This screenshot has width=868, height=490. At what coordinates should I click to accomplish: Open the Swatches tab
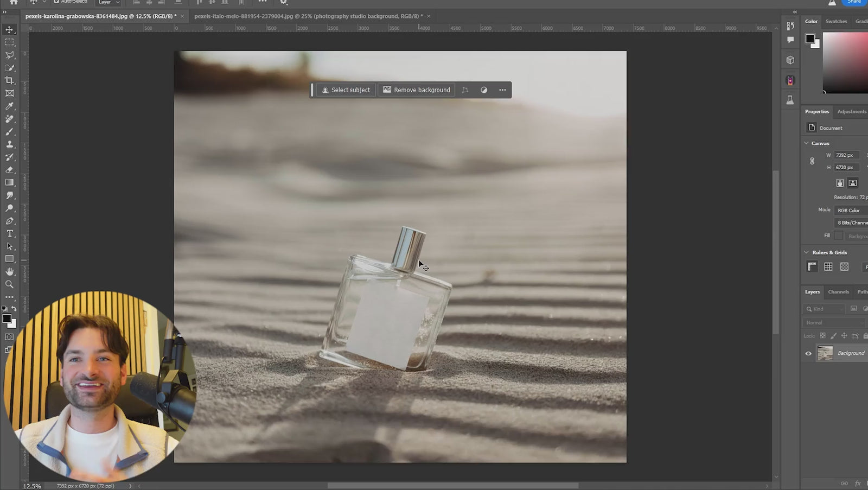[x=836, y=21]
